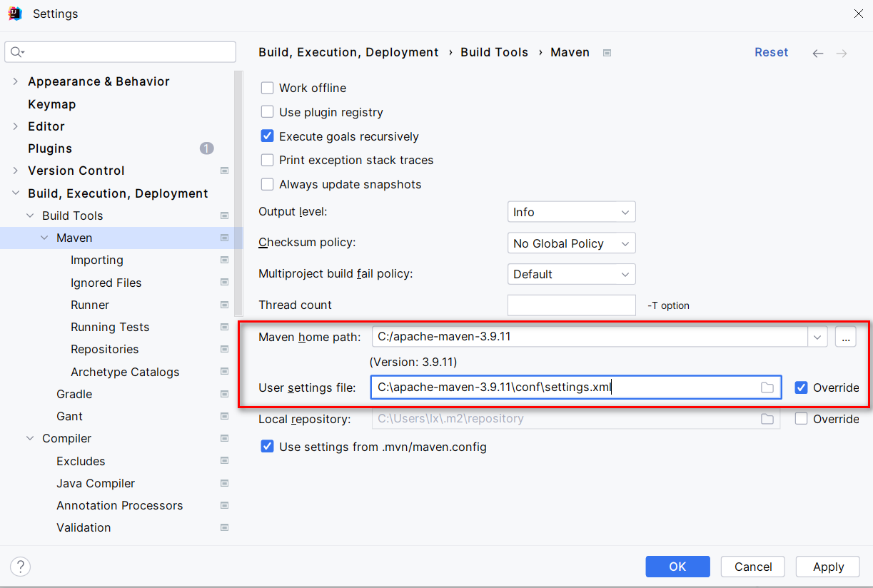Click project icon next to Java Compiler

[225, 483]
